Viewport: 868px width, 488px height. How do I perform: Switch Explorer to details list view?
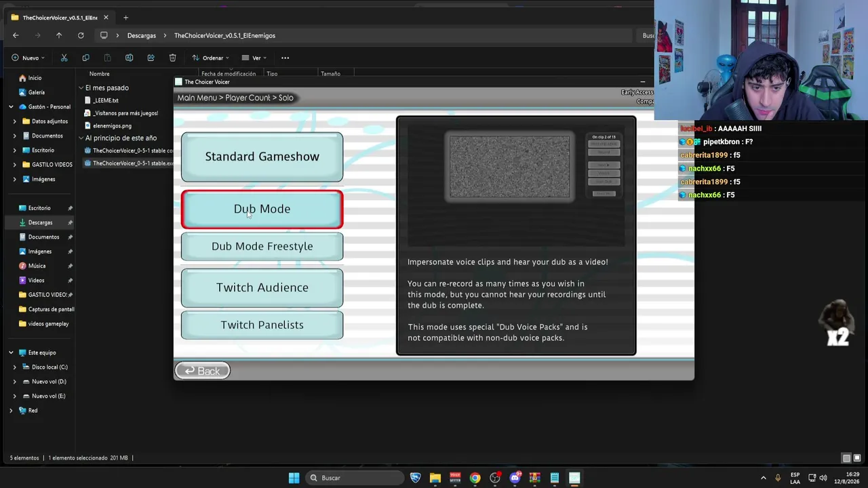click(846, 458)
